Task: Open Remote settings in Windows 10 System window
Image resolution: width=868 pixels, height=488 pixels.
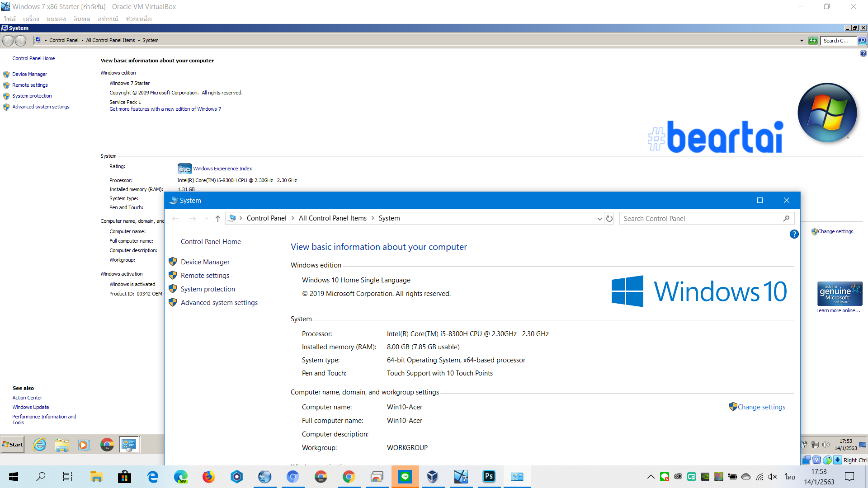Action: click(205, 276)
